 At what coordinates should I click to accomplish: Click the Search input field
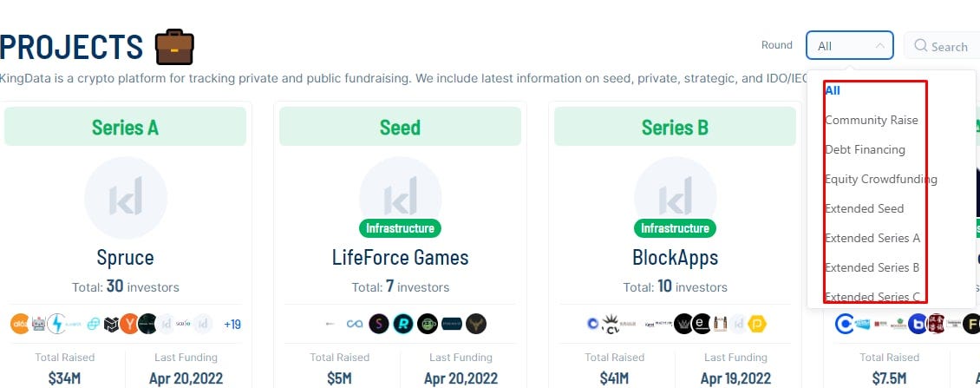pos(944,46)
